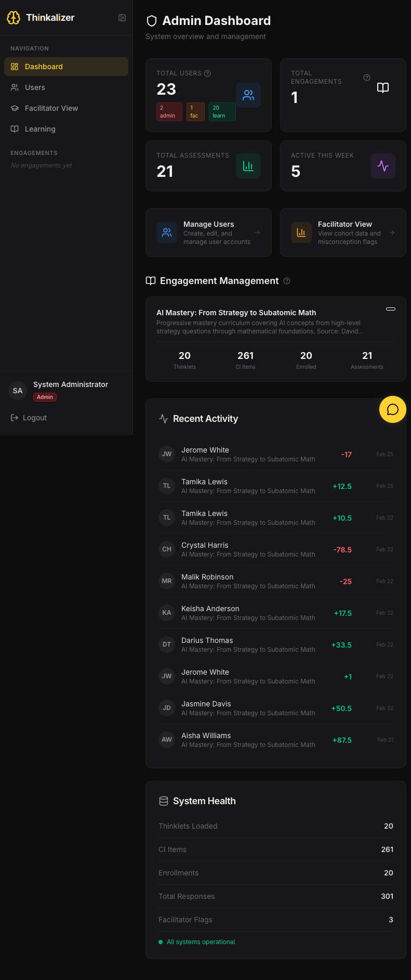Open the Facilitator View cohort data card

(x=343, y=233)
